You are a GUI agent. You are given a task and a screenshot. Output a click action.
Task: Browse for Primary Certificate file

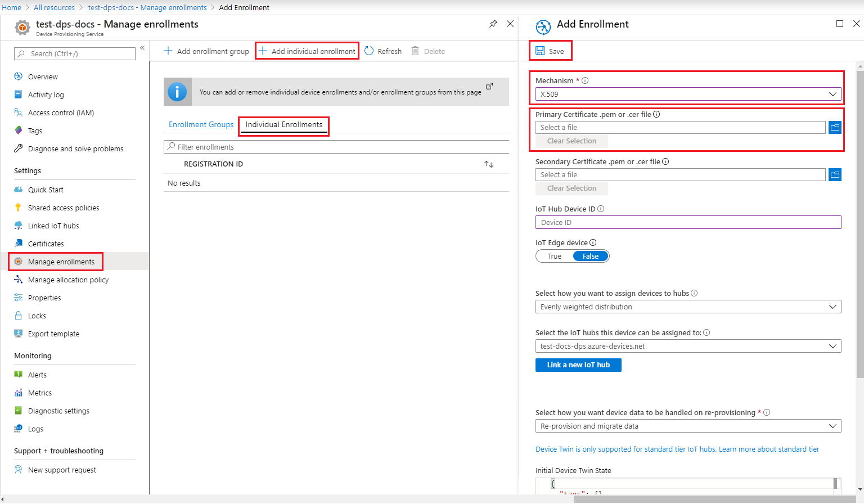(x=835, y=128)
